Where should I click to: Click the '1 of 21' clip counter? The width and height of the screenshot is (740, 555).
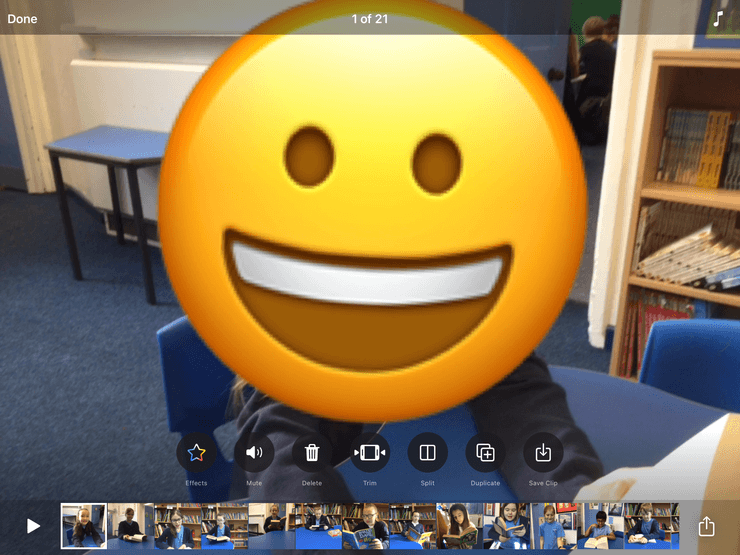click(x=370, y=19)
